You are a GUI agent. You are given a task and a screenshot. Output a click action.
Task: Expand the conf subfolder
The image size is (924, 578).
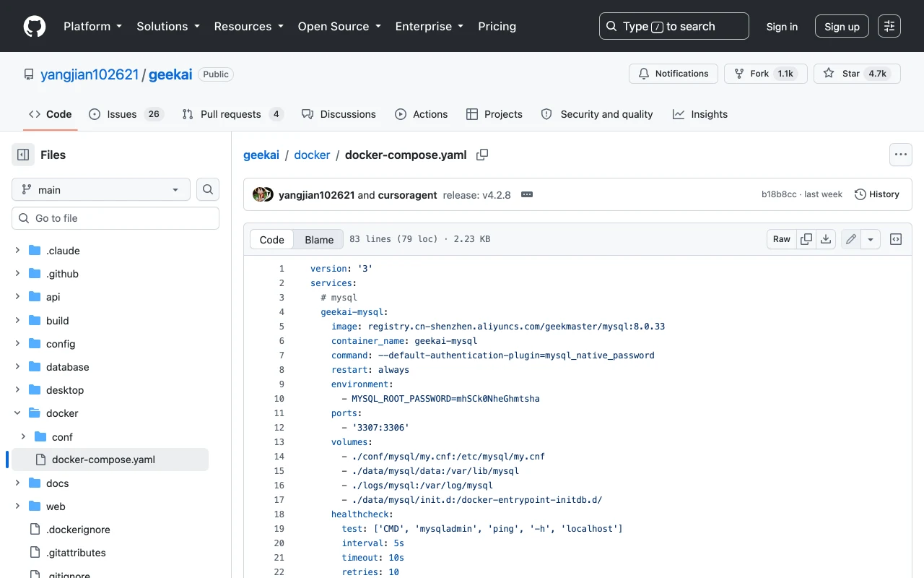tap(23, 436)
